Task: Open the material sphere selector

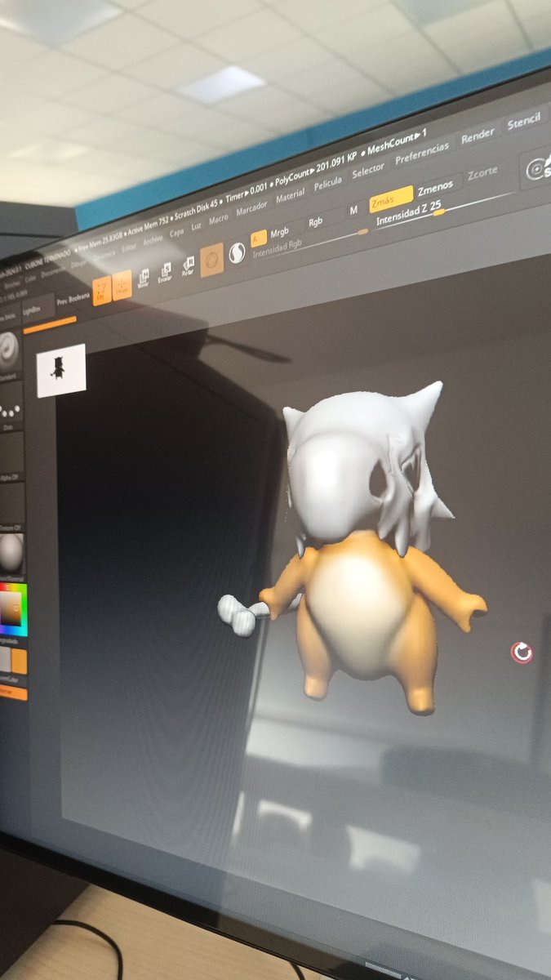Action: coord(12,556)
